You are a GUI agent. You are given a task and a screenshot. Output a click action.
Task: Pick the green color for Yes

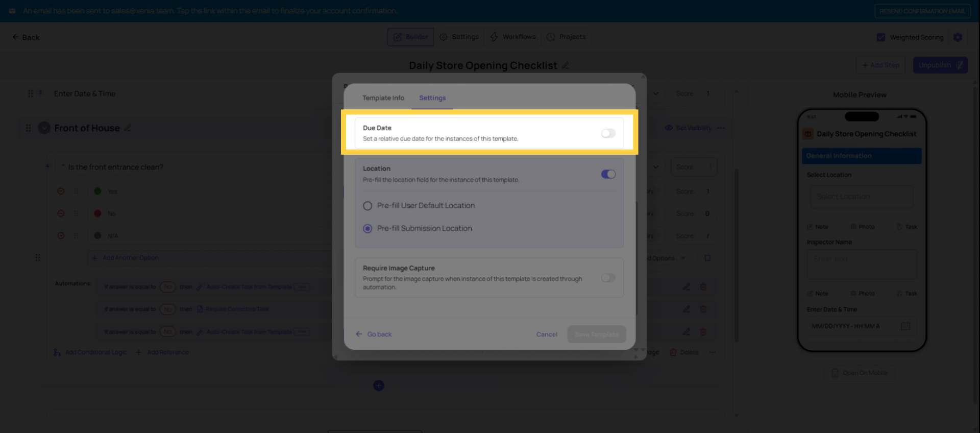tap(97, 191)
